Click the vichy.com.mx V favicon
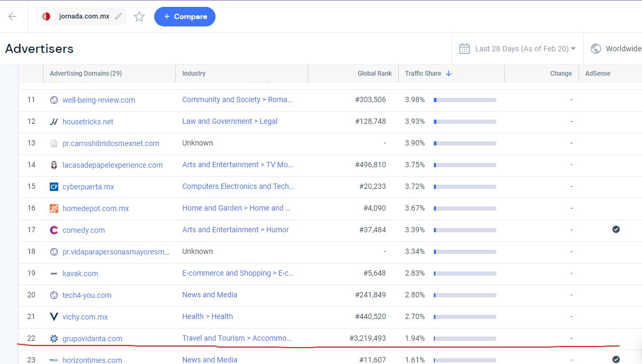 (53, 317)
